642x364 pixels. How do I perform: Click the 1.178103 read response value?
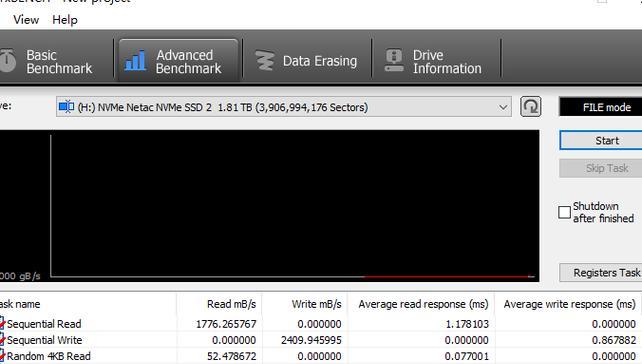coord(467,324)
